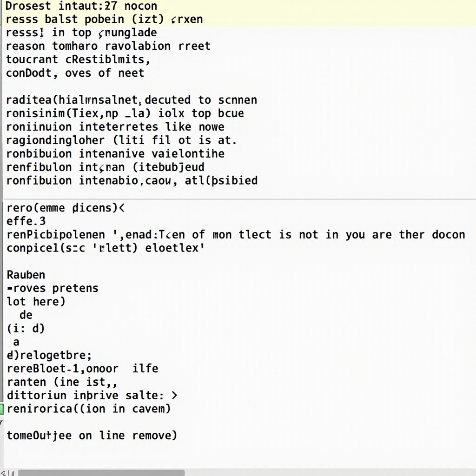Click the divider line above "rero(emme dicens)<"

[x=238, y=199]
